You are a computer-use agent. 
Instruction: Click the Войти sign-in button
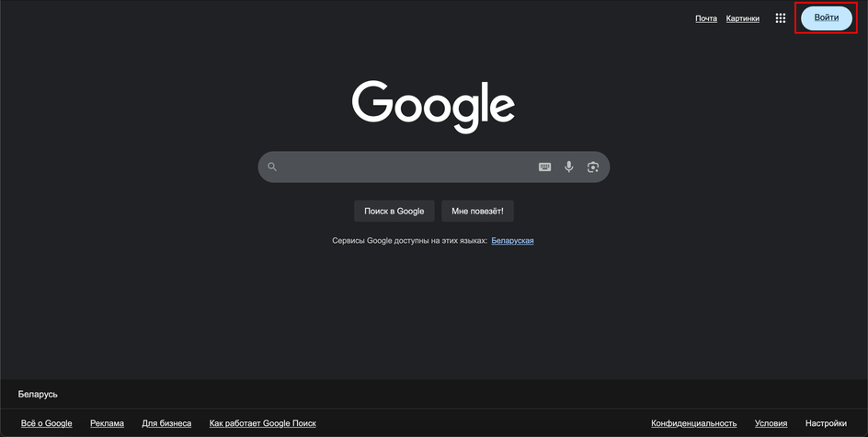point(826,18)
